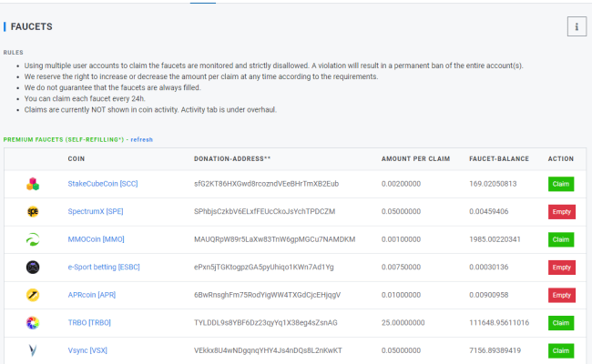
Task: Claim the Vsync faucet
Action: 561,350
